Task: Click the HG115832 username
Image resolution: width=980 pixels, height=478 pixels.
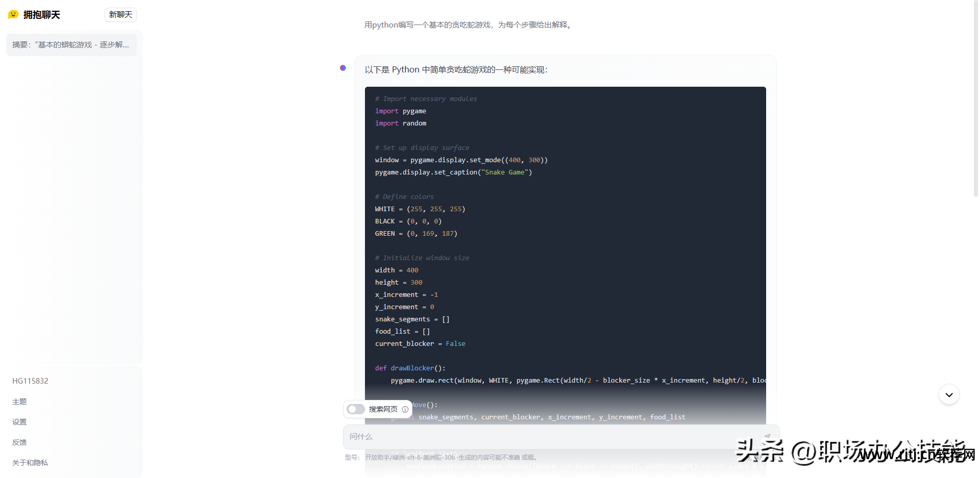Action: 30,381
